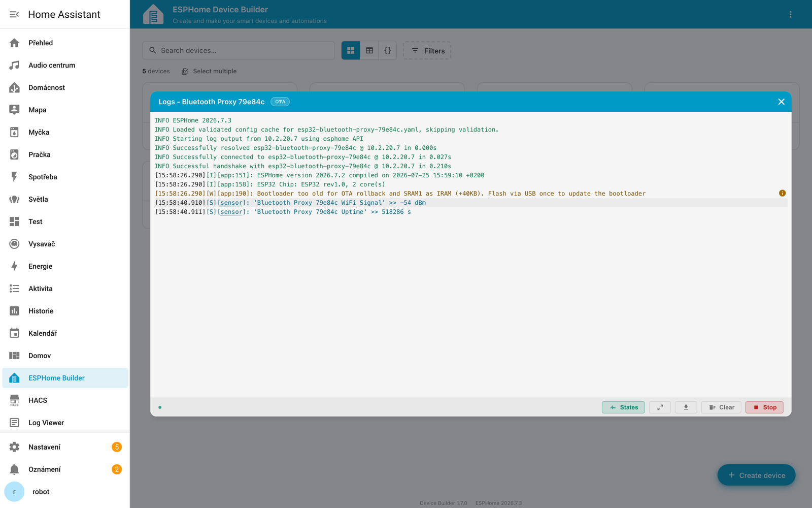The image size is (812, 508).
Task: Open the Přehled dashboard
Action: click(65, 43)
